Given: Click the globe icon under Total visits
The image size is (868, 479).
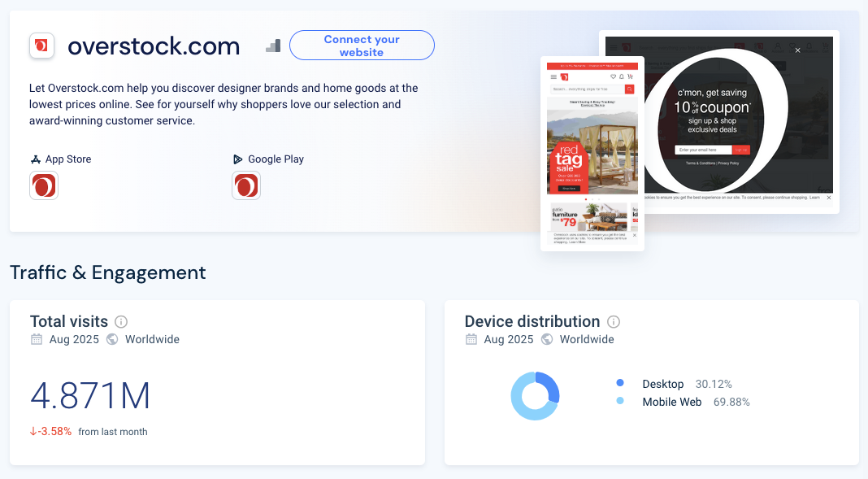Looking at the screenshot, I should click(x=112, y=339).
